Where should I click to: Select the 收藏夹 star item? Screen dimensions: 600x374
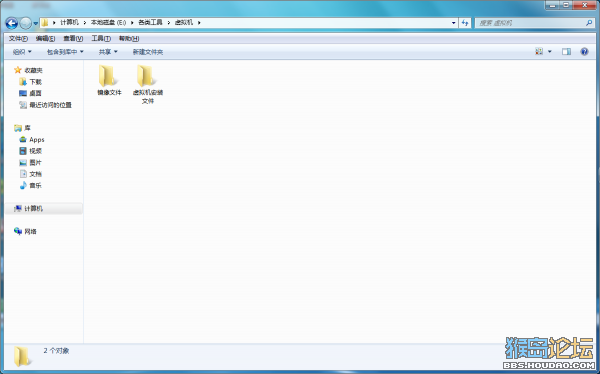coord(28,70)
